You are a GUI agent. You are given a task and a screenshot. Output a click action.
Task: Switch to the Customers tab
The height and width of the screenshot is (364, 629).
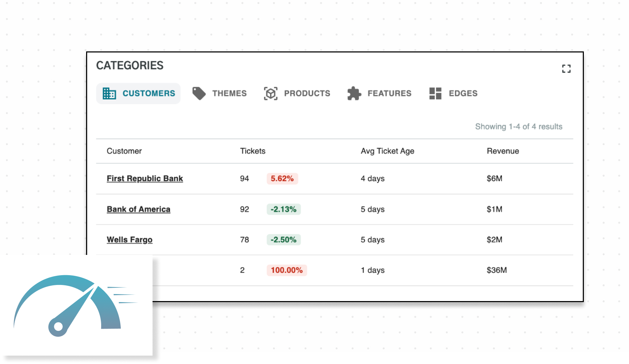[x=139, y=93]
